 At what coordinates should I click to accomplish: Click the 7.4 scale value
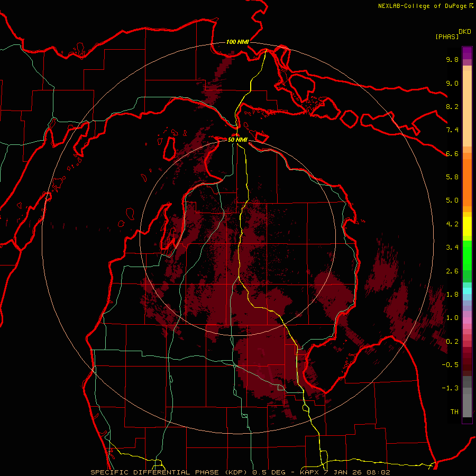pos(452,130)
